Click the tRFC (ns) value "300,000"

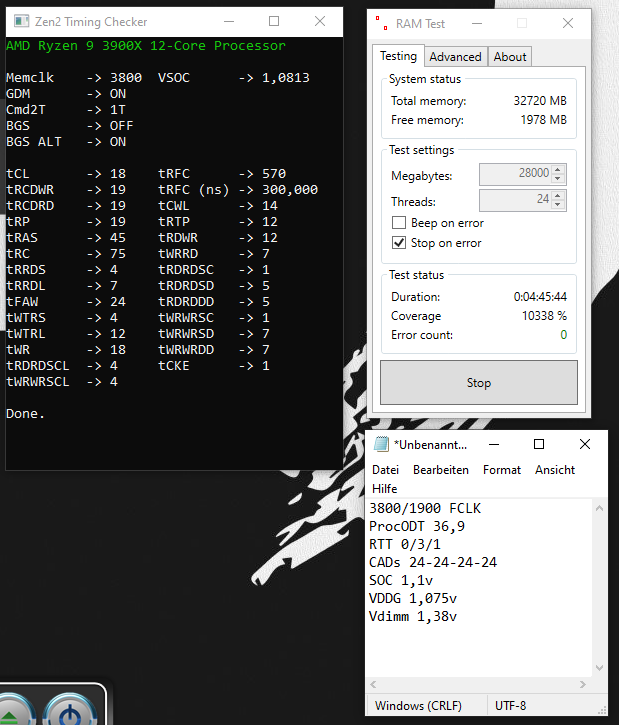point(290,190)
